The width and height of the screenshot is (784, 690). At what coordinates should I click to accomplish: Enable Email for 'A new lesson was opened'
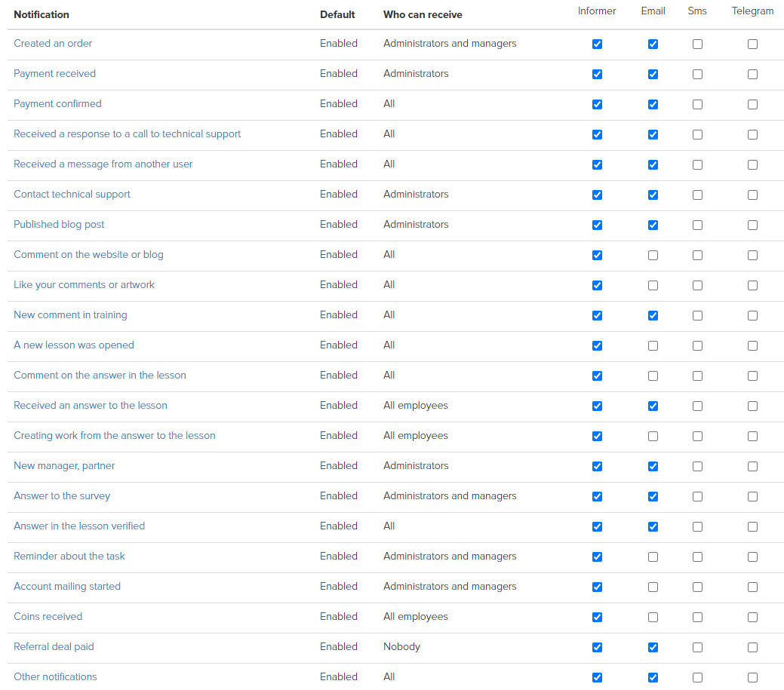[x=653, y=345]
